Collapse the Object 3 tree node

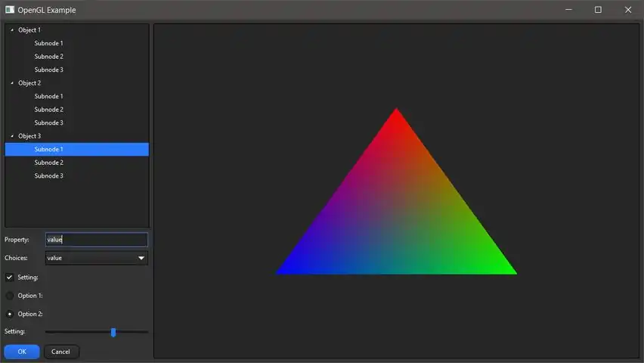12,136
